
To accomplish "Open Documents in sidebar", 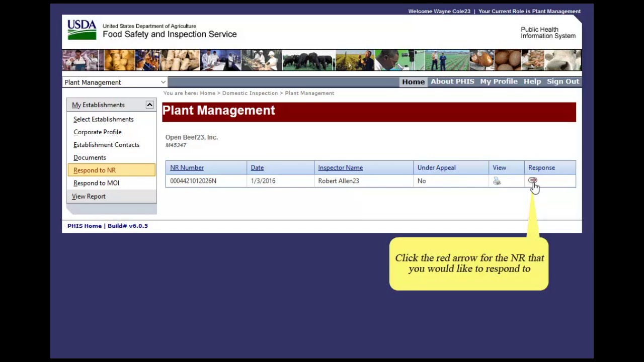I will tap(90, 157).
